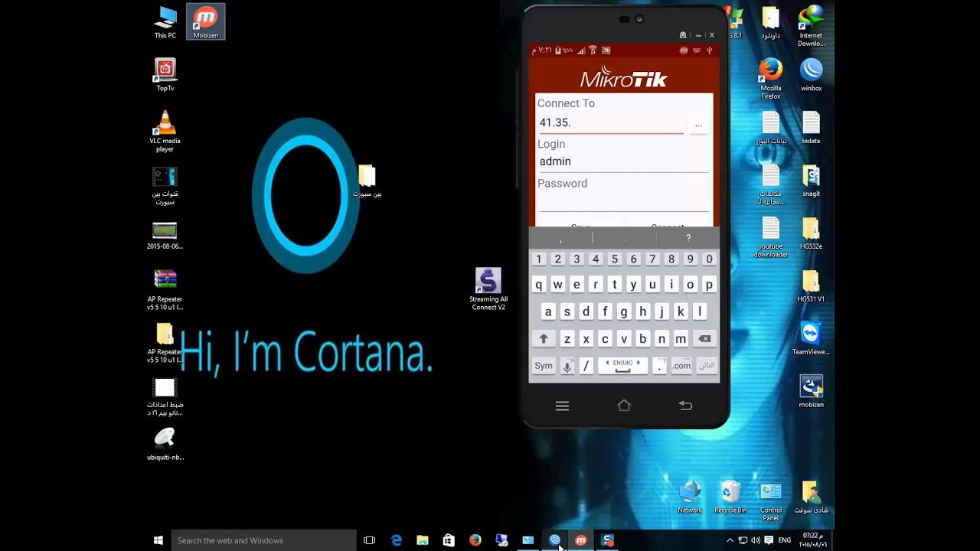Open the HG532e folder
980x551 pixels.
point(812,233)
